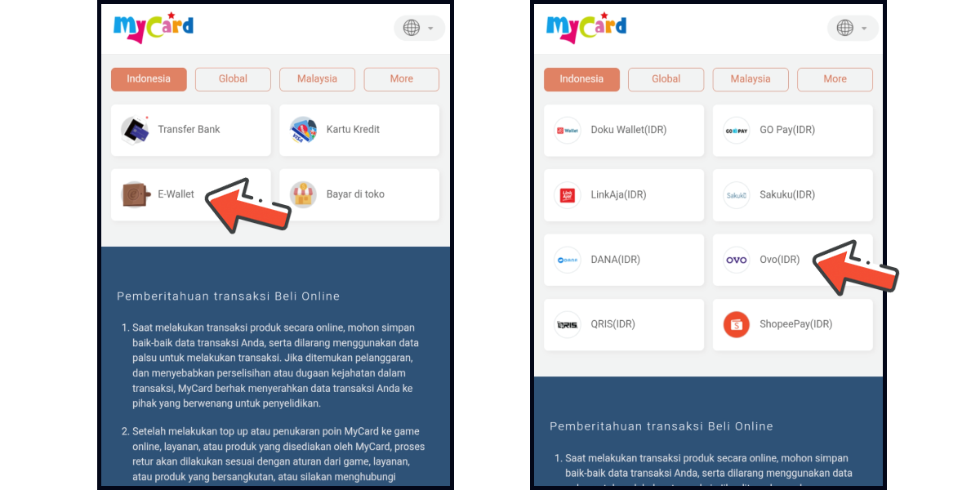Choose DANA(IDR) payment option
The height and width of the screenshot is (490, 980).
[624, 260]
